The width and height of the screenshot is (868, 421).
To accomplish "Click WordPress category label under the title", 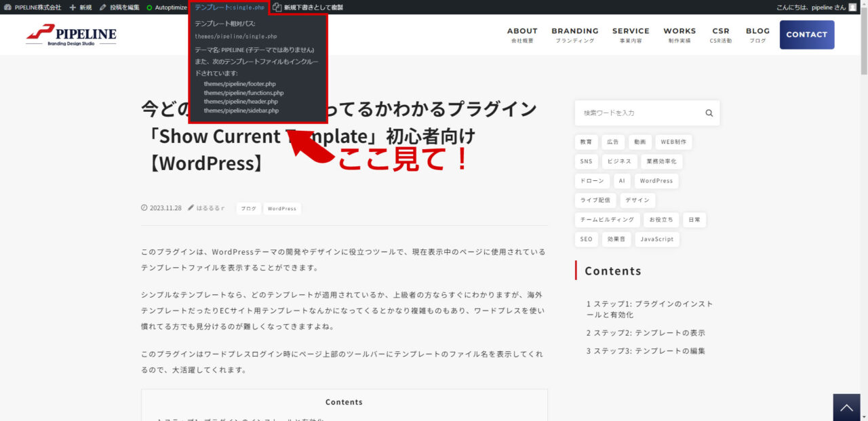I will pos(282,209).
